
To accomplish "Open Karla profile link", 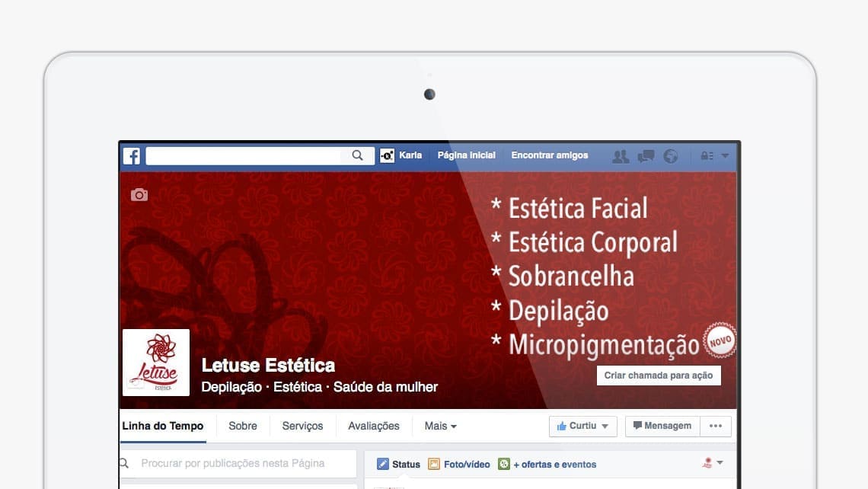I will [x=410, y=155].
